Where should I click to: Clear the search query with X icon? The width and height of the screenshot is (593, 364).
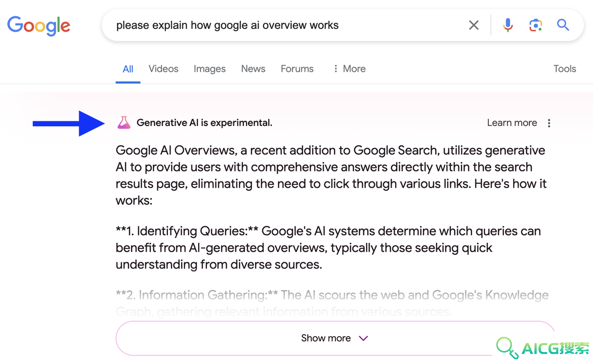click(x=474, y=25)
